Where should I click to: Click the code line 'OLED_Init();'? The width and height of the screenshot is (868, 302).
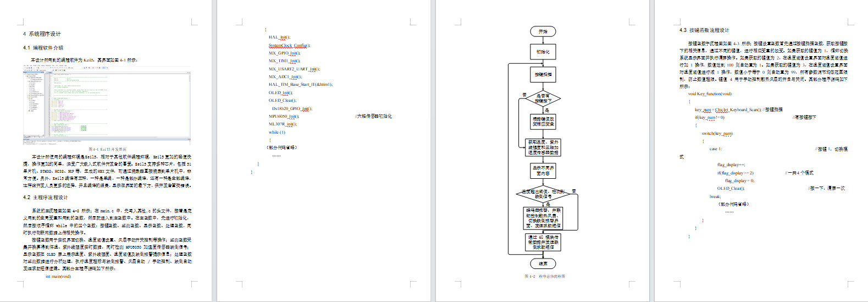(x=280, y=93)
